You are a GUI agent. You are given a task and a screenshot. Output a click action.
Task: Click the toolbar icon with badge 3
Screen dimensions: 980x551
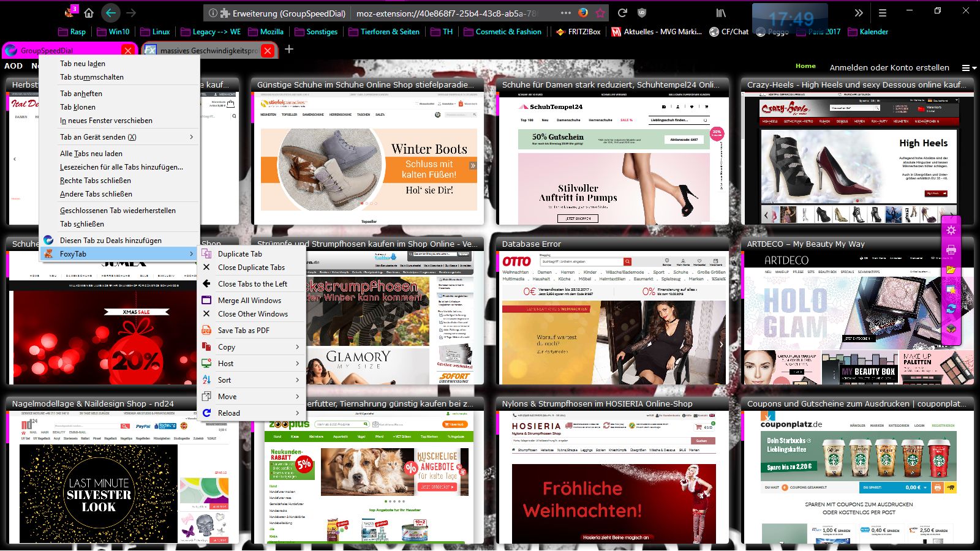coord(70,12)
